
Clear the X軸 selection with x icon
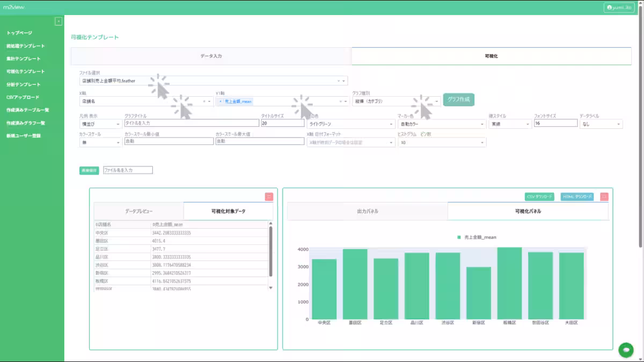click(x=204, y=101)
